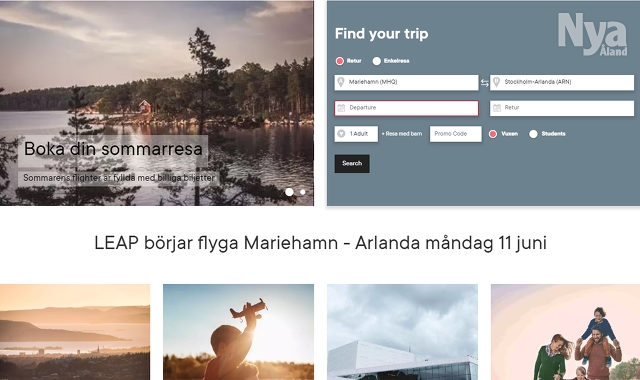Select the first carousel slide dot
Viewport: 640px width, 380px height.
pyautogui.click(x=289, y=192)
